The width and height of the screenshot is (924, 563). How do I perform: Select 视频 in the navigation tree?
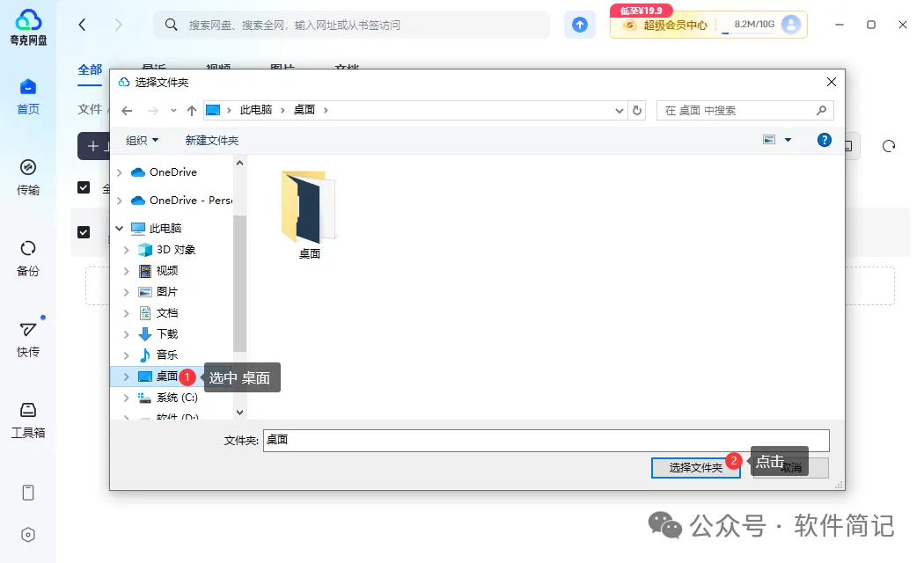(x=167, y=271)
